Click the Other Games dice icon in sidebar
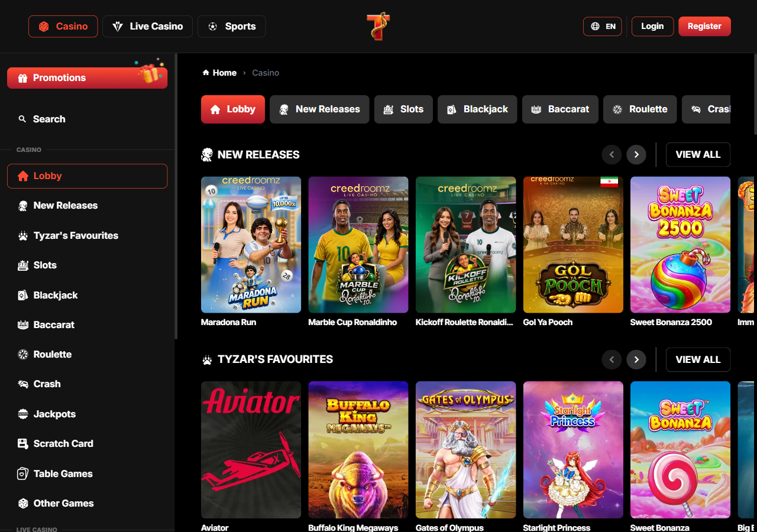 tap(23, 504)
